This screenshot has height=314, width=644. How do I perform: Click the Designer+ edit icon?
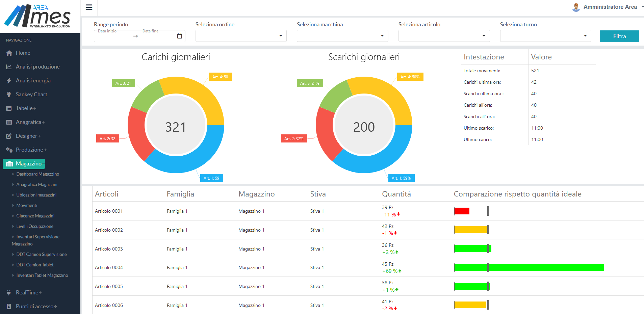pyautogui.click(x=9, y=136)
